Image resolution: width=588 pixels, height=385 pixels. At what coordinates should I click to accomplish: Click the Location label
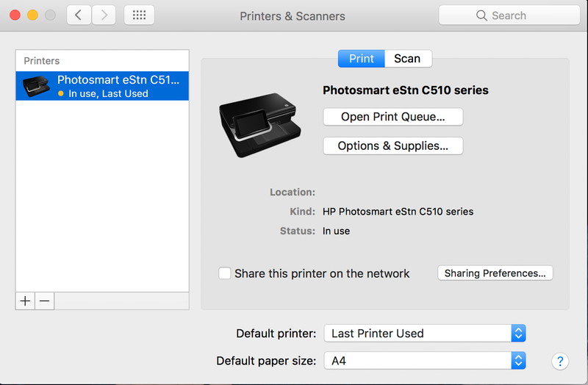(293, 192)
